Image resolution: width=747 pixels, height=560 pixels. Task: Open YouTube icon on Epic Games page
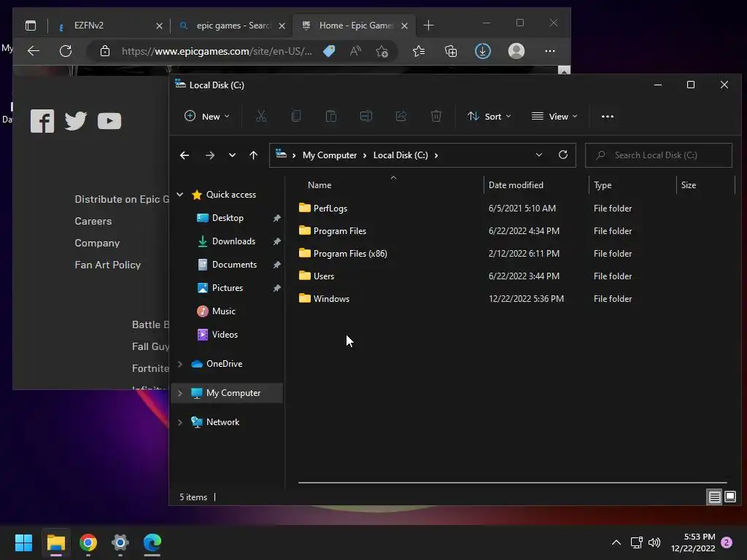click(x=109, y=121)
